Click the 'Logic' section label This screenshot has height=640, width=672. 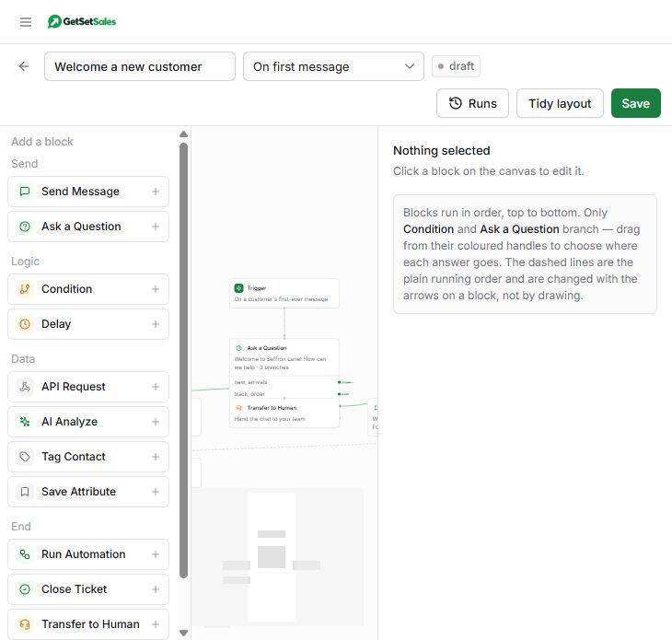pos(25,262)
